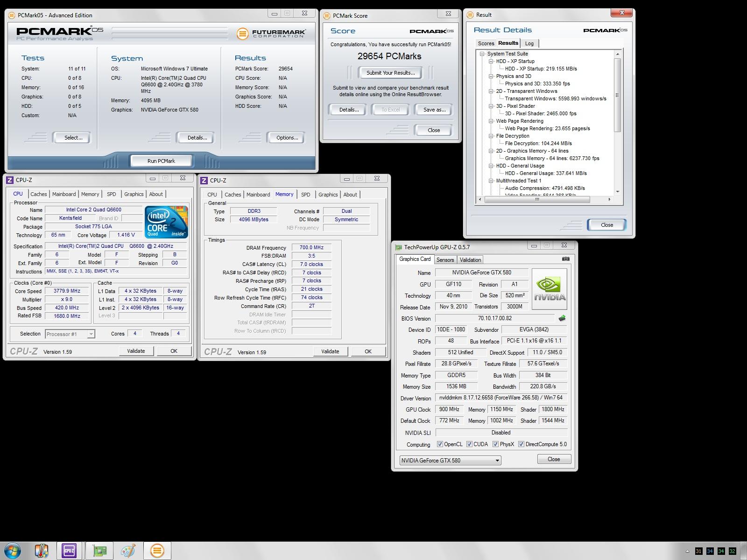Collapse the HDD - XP Startup node
The width and height of the screenshot is (747, 560).
[x=491, y=61]
